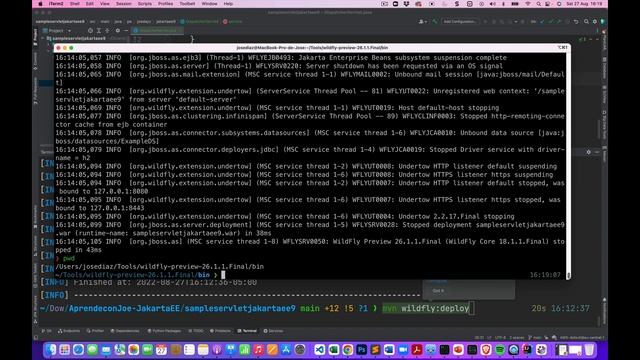Open the Python Packages tool window tab
The width and height of the screenshot is (640, 360).
[x=164, y=331]
